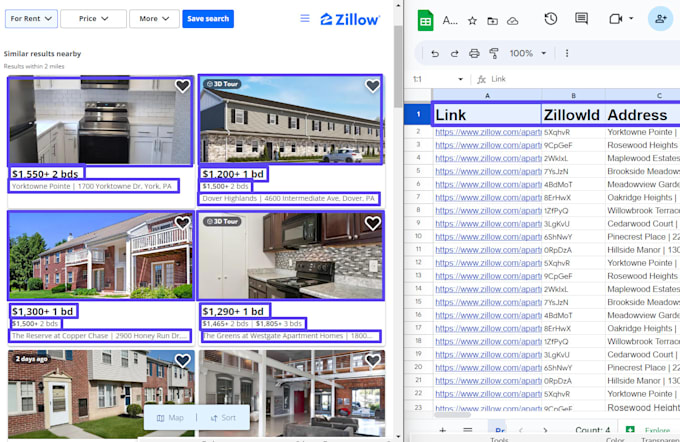The image size is (680, 442).
Task: Save Yorktowne Pointe listing with heart
Action: coord(183,86)
